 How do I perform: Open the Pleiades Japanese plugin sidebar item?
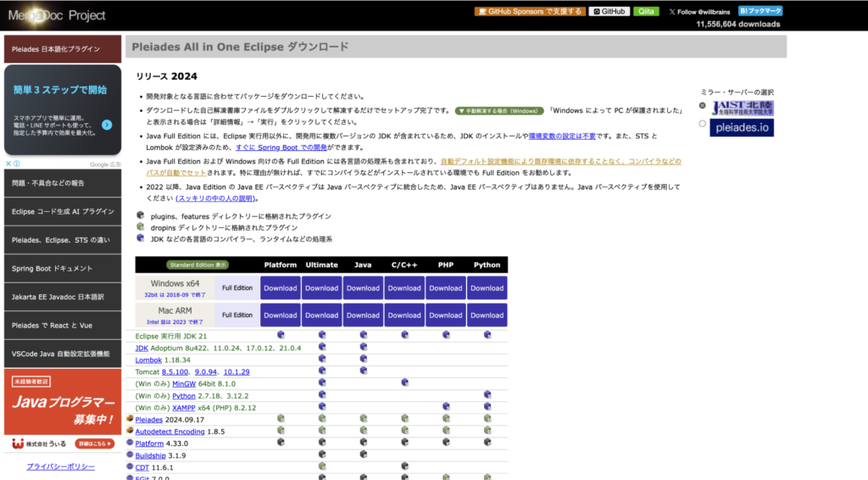click(x=62, y=49)
